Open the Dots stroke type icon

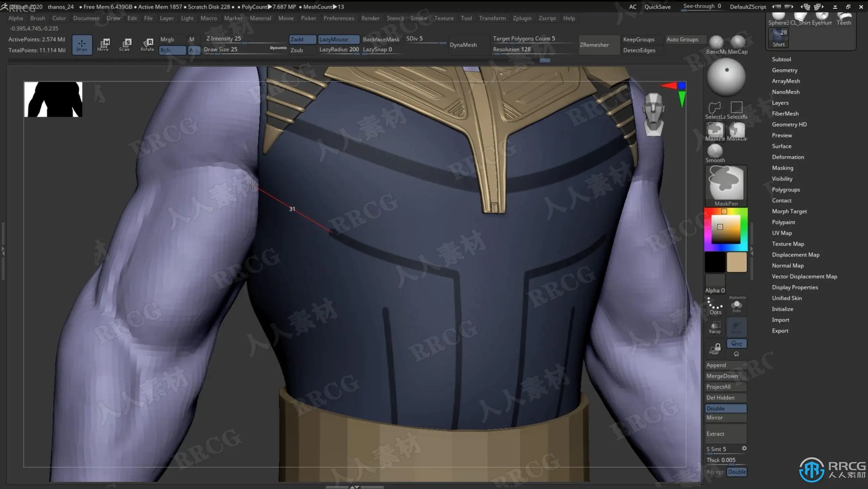pyautogui.click(x=715, y=306)
